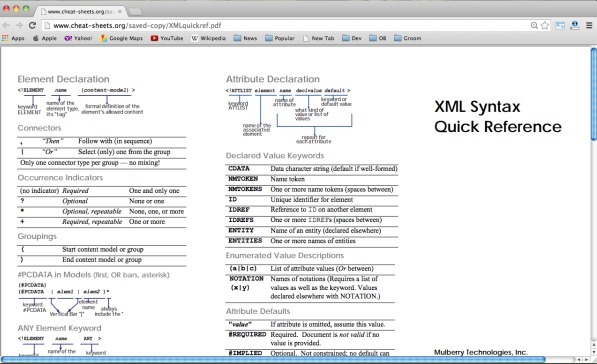The height and width of the screenshot is (364, 597).
Task: Open the Apps launcher in bookmarks bar
Action: pyautogui.click(x=13, y=38)
